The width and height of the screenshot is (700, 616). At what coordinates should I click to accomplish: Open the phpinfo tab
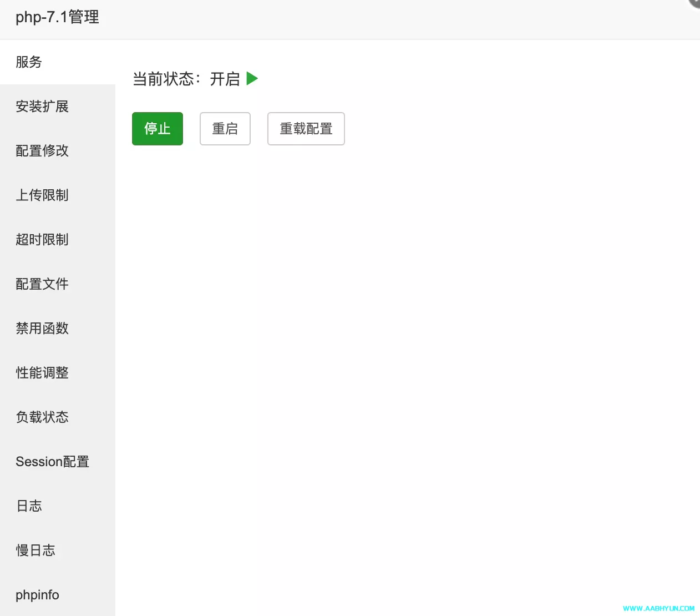point(37,595)
